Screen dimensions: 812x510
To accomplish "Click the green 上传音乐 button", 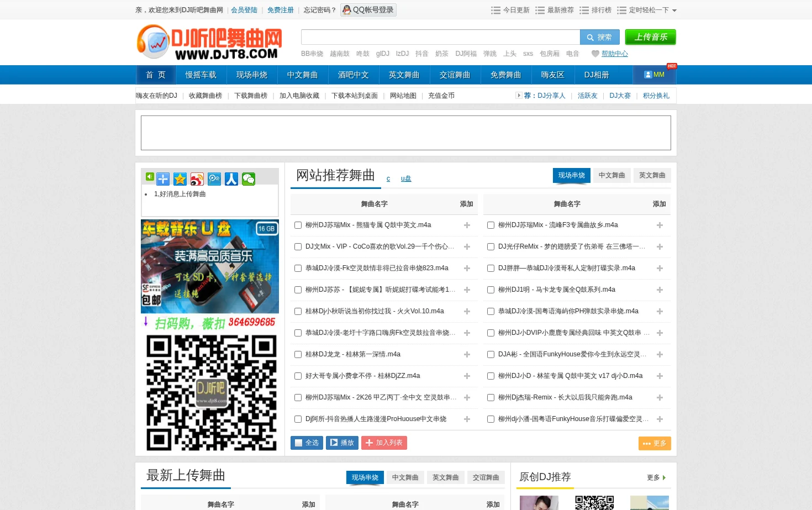I will tap(650, 37).
